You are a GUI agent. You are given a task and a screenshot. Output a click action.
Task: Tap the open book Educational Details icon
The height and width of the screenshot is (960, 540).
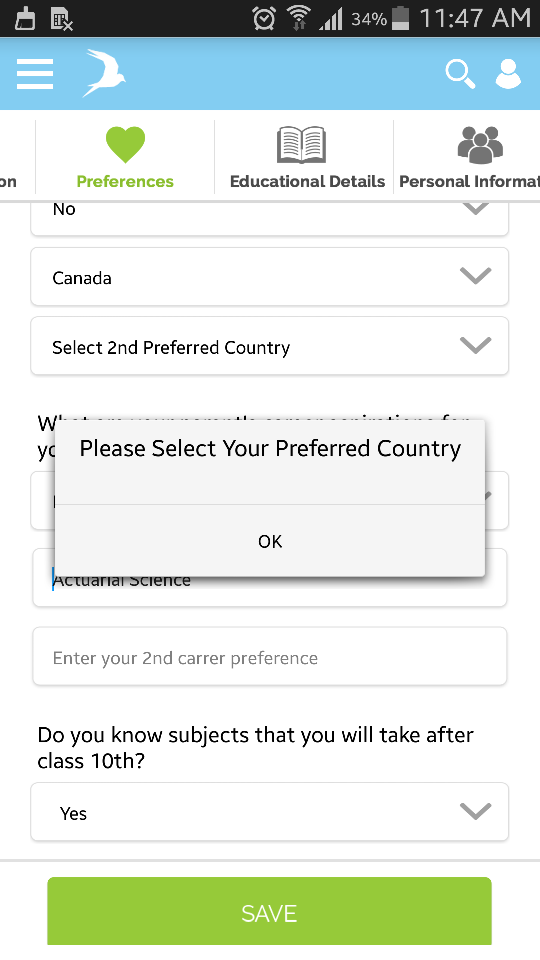tap(301, 144)
